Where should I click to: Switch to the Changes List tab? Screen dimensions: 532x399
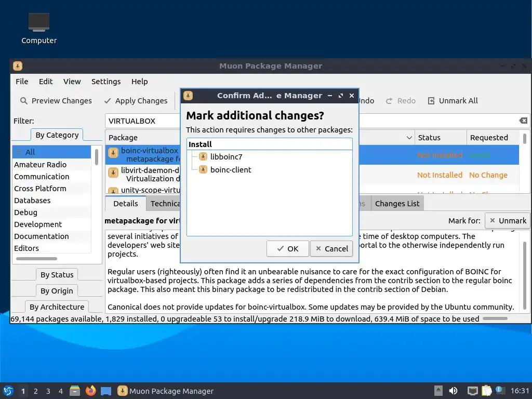[397, 203]
